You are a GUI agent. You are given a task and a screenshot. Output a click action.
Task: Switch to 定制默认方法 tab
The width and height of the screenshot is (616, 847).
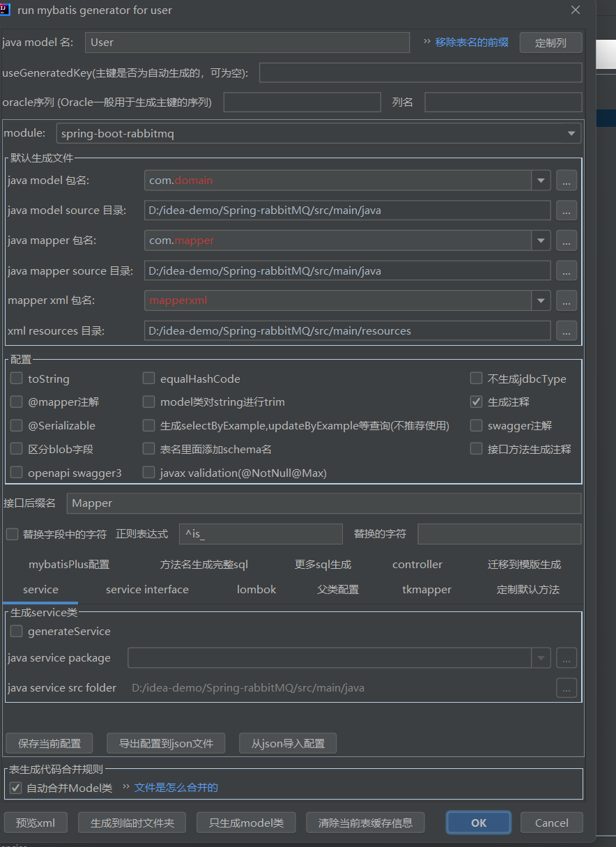point(528,589)
